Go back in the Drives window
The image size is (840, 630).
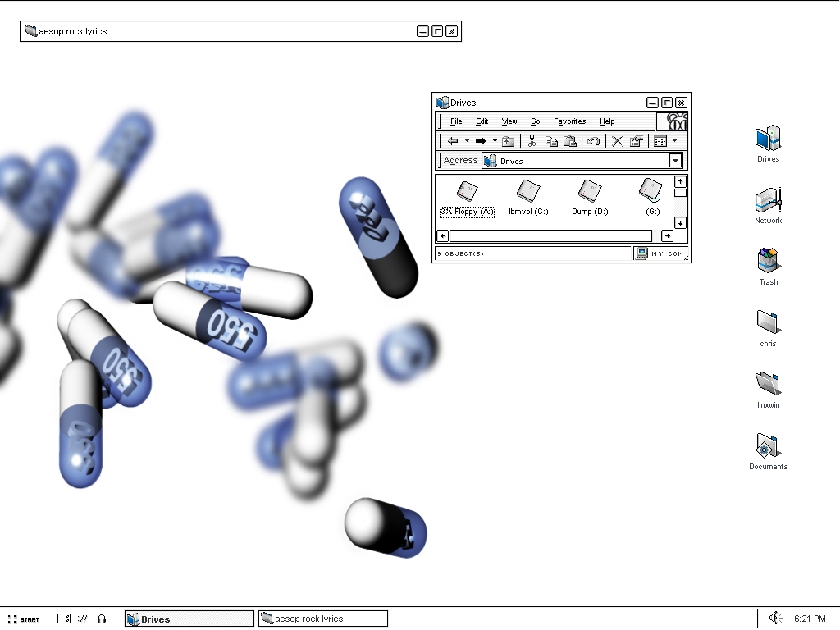(453, 141)
